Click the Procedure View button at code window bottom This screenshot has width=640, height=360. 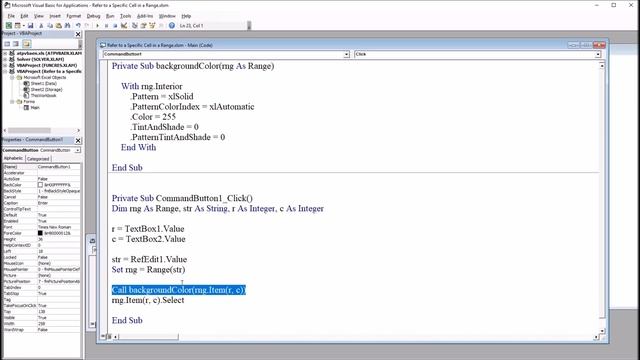click(104, 337)
